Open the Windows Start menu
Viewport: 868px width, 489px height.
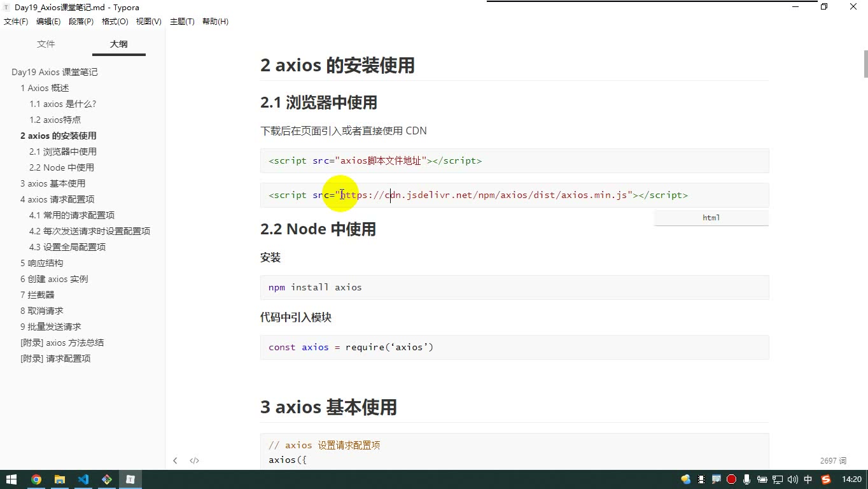[x=11, y=479]
